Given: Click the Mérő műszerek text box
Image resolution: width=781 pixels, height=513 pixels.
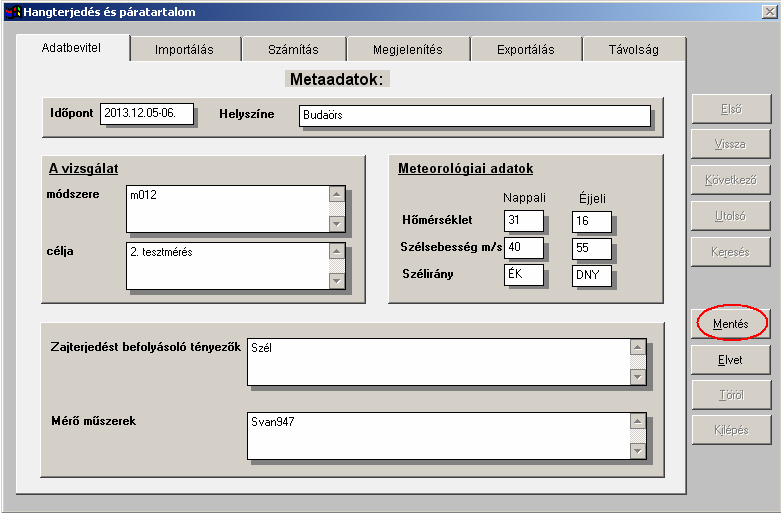Looking at the screenshot, I should click(439, 436).
